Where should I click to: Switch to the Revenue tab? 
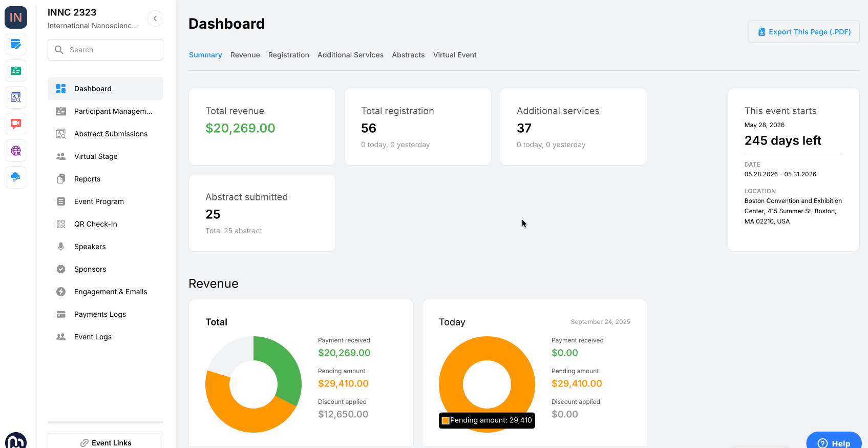point(245,55)
